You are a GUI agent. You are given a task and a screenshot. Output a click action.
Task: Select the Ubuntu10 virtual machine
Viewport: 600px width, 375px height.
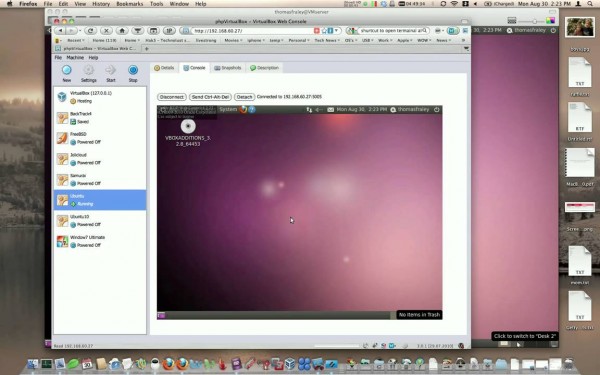point(100,221)
